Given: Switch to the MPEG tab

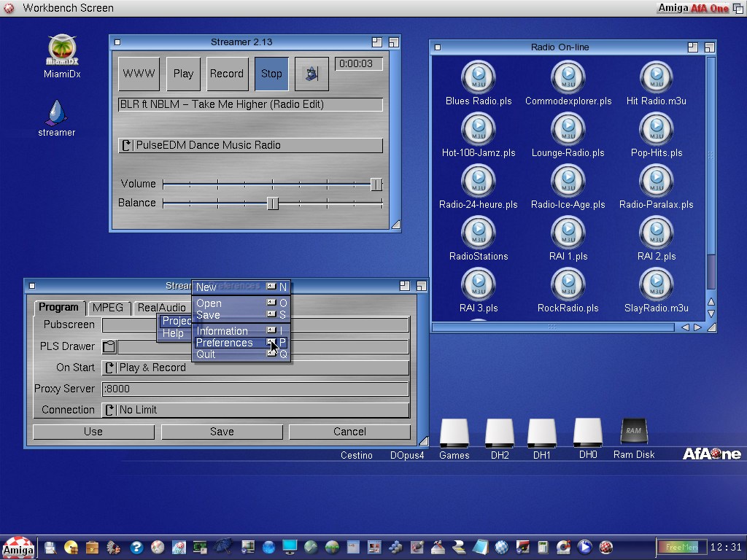Looking at the screenshot, I should click(x=108, y=308).
